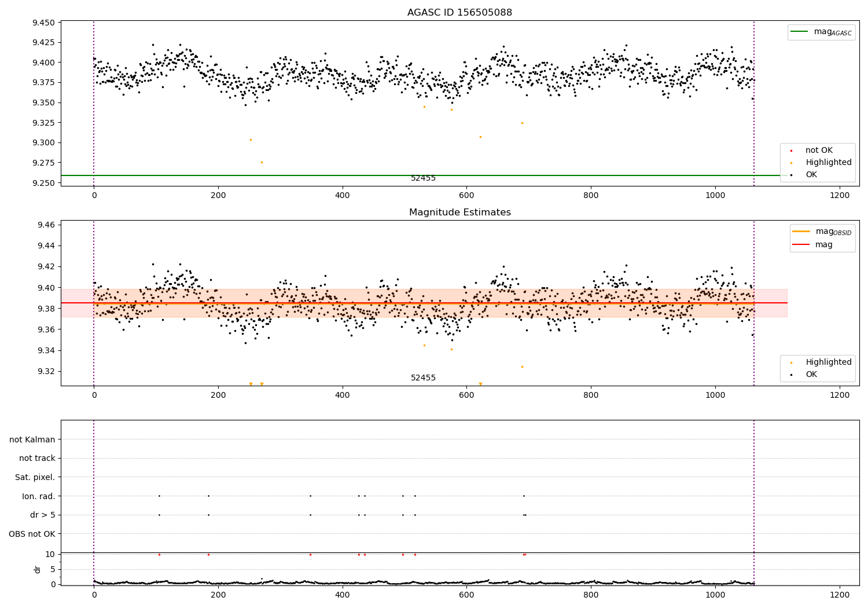Screen dimensions: 868x608
Task: Click the green line sample in mag AGASC legend
Action: pyautogui.click(x=799, y=32)
